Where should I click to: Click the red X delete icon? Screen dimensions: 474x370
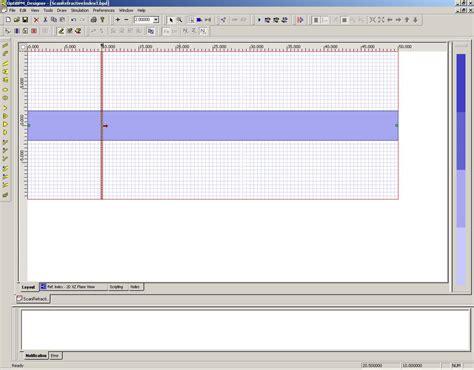36,20
